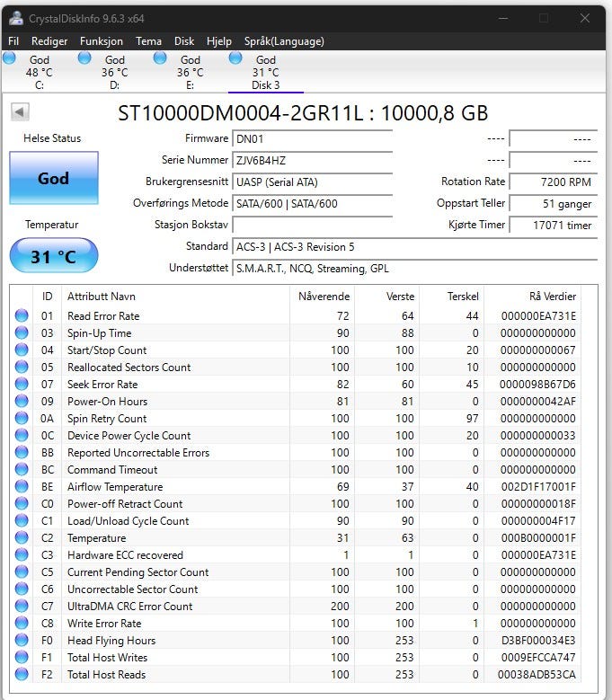The image size is (612, 700).
Task: Click status orb for Total Host Reads
Action: click(x=22, y=674)
